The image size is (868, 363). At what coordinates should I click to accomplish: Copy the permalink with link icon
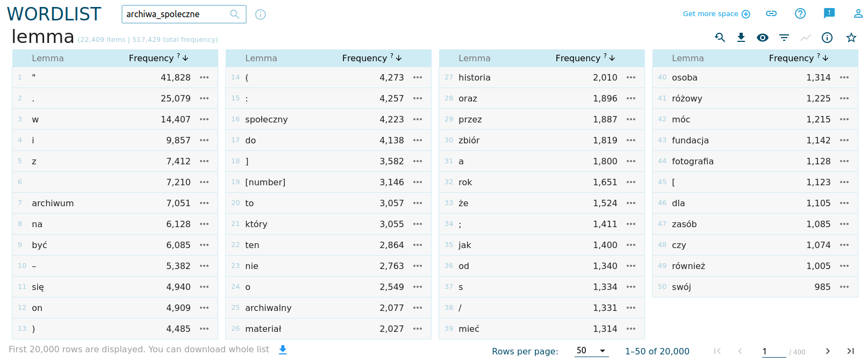coord(771,13)
